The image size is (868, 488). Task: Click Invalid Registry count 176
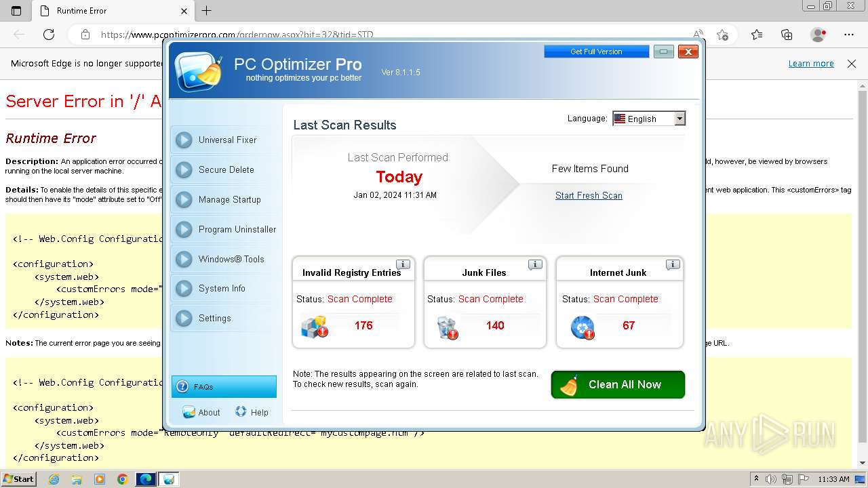click(x=363, y=325)
